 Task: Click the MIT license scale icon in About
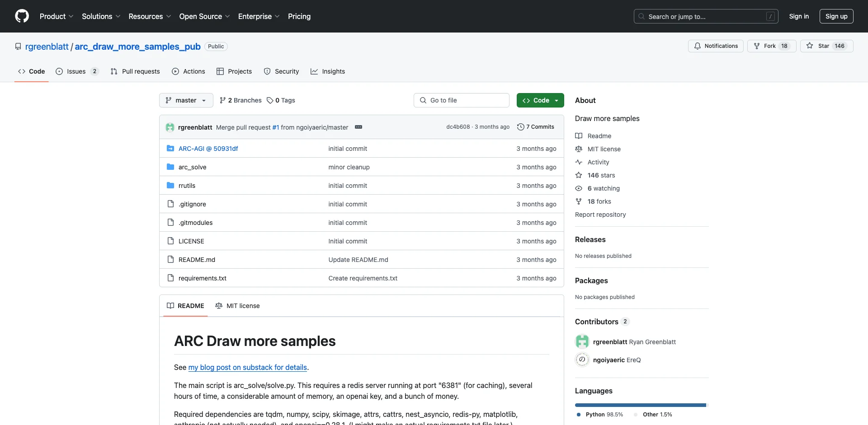[x=579, y=149]
